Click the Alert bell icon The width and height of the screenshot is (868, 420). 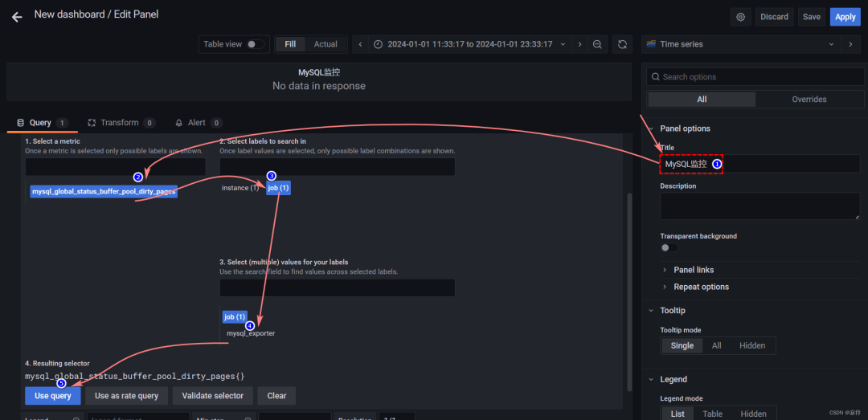(x=178, y=123)
